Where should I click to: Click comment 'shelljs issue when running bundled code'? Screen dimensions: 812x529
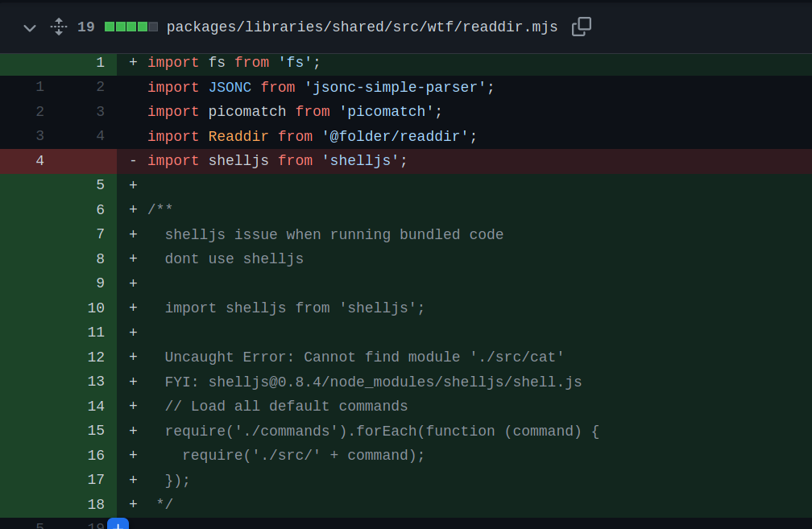(x=334, y=234)
